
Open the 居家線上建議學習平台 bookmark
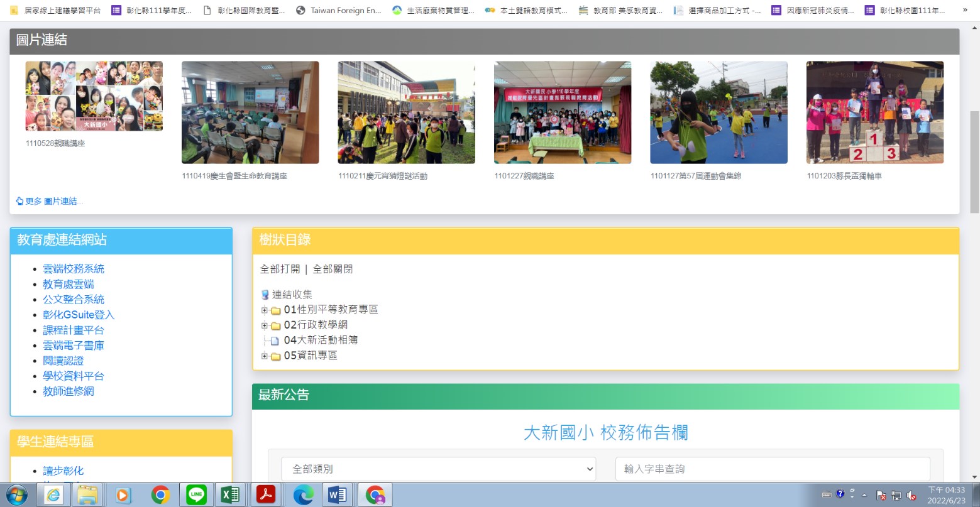click(x=55, y=10)
